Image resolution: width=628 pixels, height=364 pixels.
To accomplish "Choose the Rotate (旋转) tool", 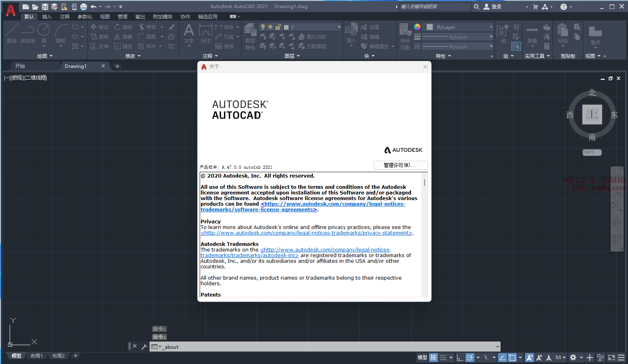I will (123, 27).
